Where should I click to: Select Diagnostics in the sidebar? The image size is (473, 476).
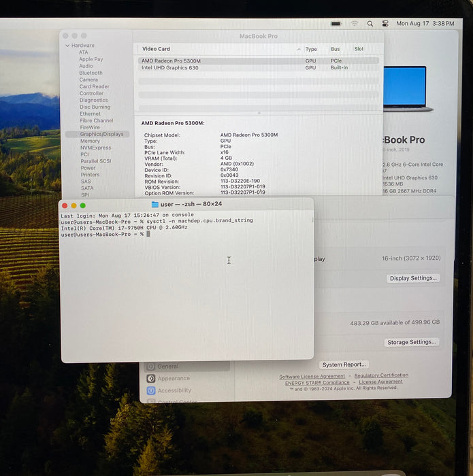(93, 100)
